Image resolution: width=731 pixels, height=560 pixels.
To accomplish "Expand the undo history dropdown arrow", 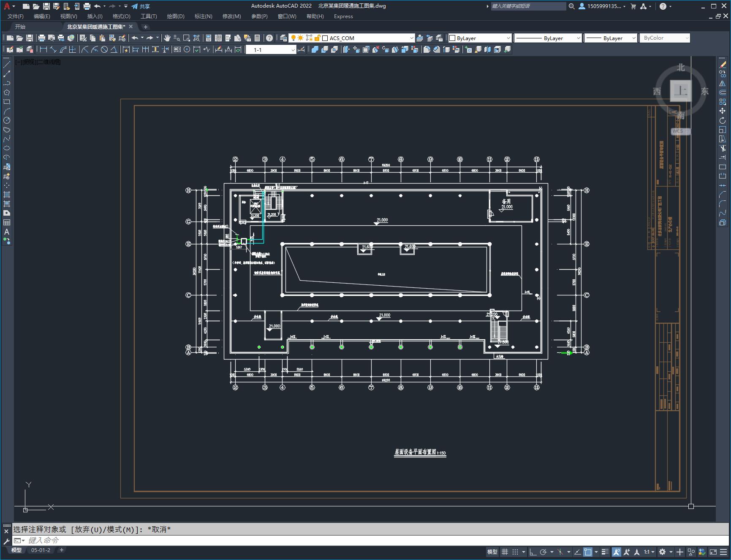I will click(x=142, y=38).
